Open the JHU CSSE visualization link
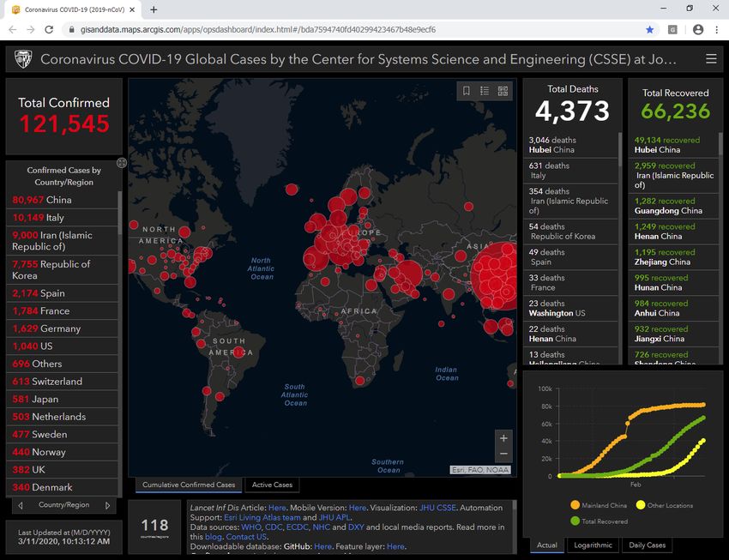 437,508
